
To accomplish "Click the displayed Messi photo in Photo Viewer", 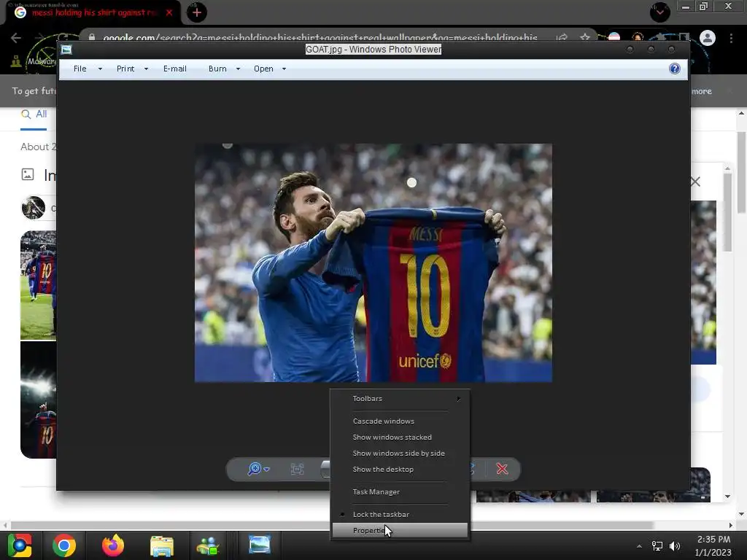I will [373, 262].
